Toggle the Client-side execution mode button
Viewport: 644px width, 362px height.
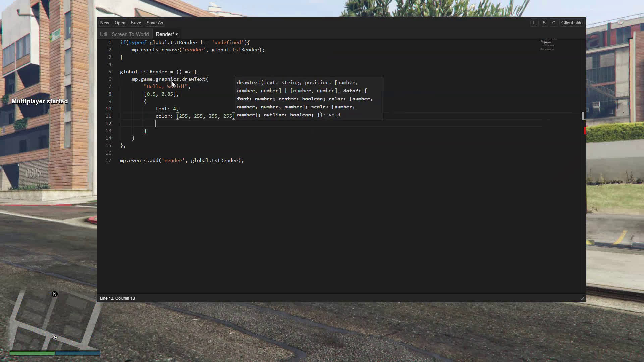[x=572, y=23]
